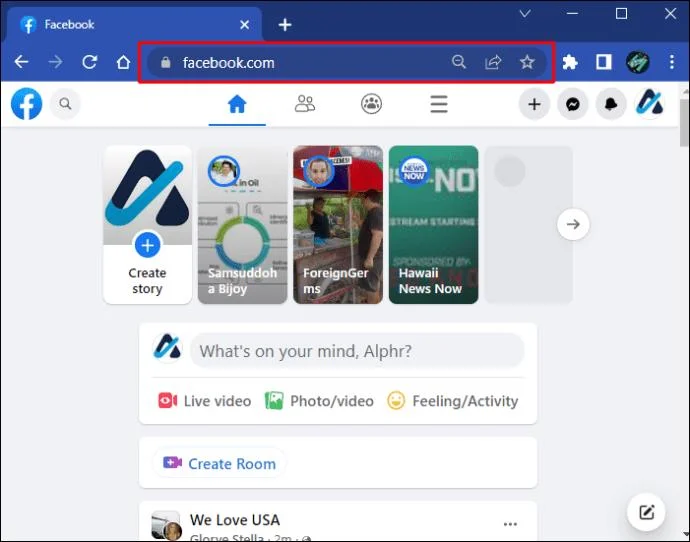690x542 pixels.
Task: Add a Photo/video to post
Action: point(319,401)
